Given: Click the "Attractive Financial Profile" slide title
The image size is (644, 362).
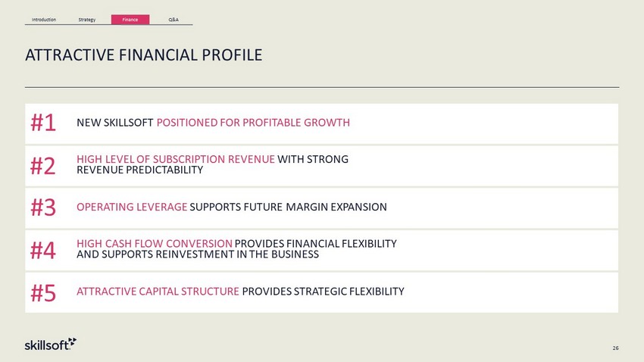Looking at the screenshot, I should coord(144,55).
